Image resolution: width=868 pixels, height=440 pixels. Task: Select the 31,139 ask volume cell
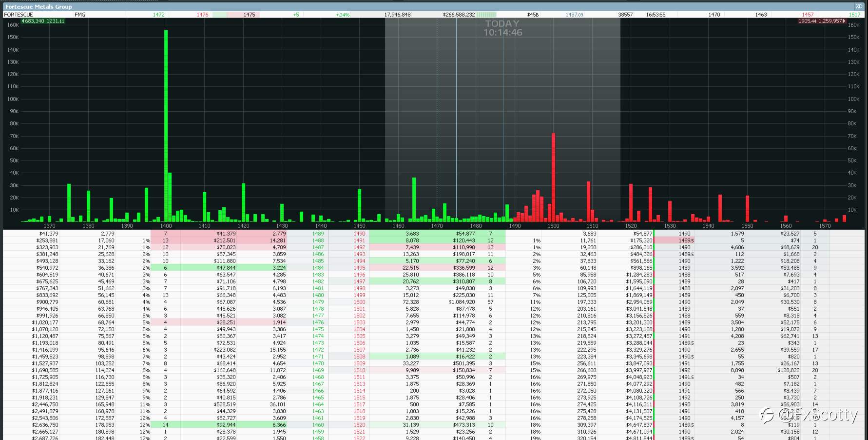[411, 425]
